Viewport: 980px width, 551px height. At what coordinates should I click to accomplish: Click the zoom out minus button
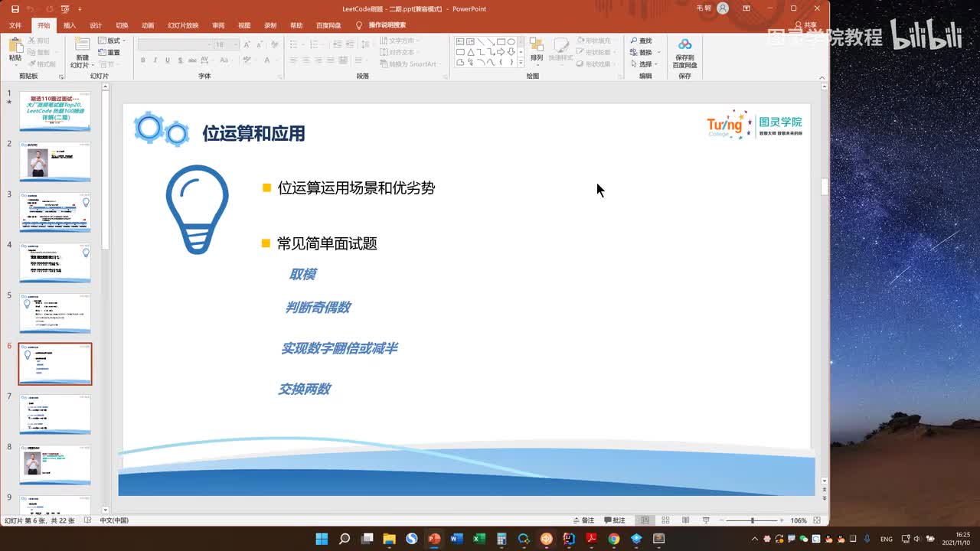[722, 520]
